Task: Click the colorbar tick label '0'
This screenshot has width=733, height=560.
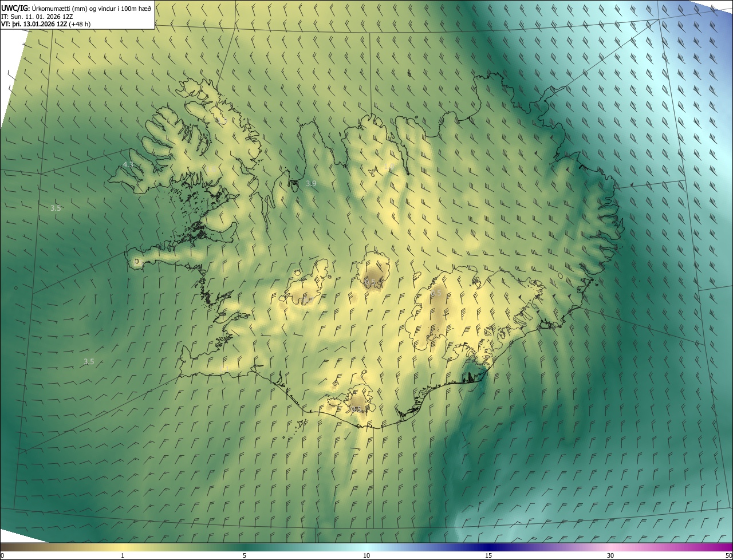Action: [x=2, y=555]
